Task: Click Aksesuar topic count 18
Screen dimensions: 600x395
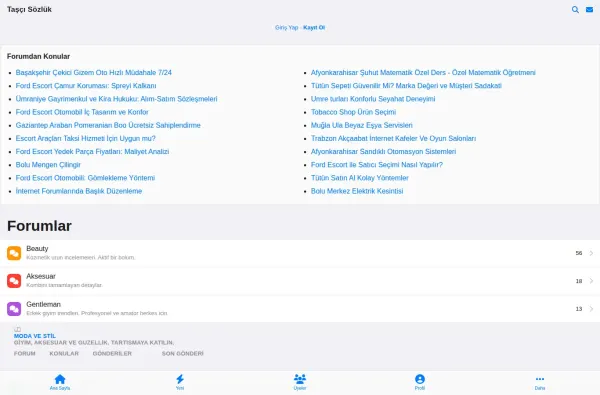Action: 579,281
